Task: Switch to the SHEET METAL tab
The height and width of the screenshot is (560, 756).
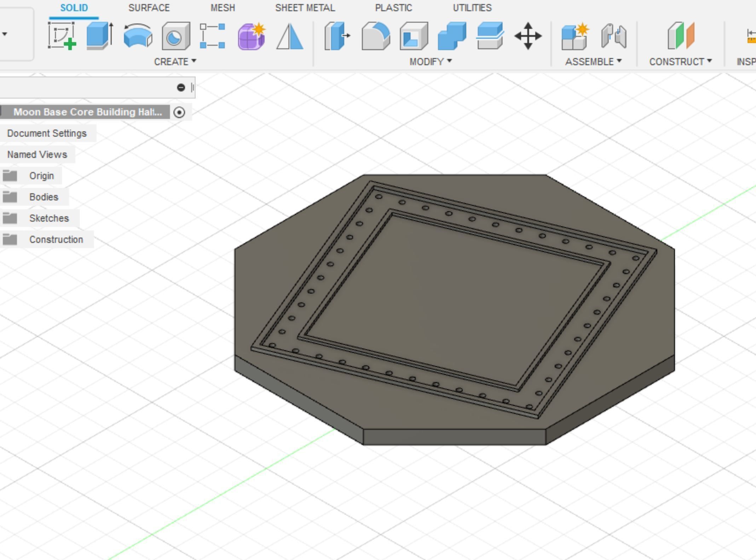Action: 305,8
